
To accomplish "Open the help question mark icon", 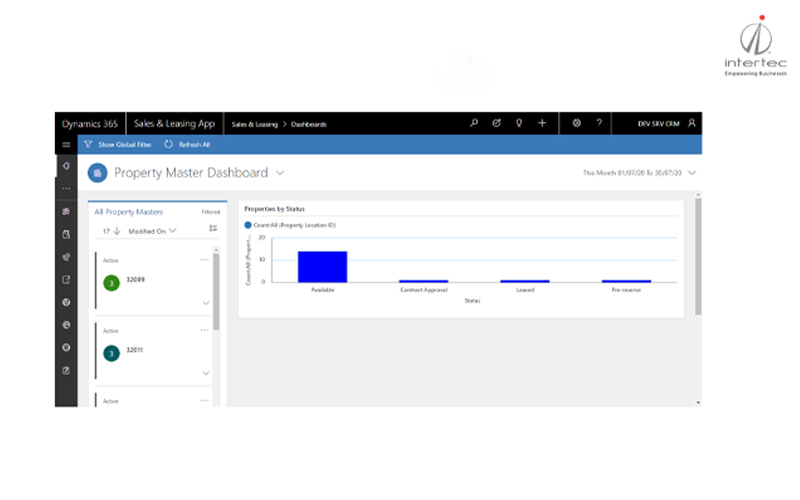I will point(599,123).
